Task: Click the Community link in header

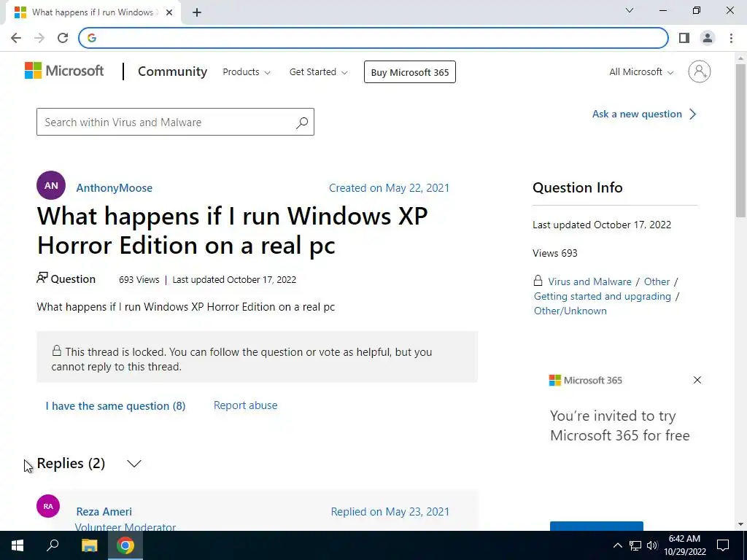Action: click(x=172, y=71)
